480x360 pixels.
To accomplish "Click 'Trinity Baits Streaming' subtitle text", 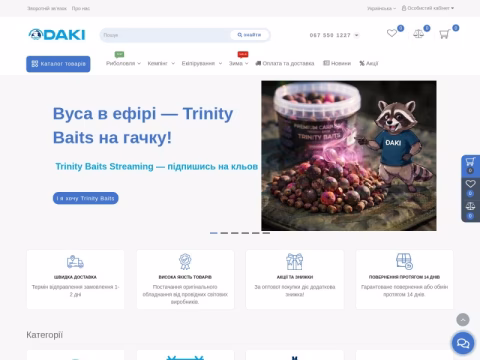I will tap(156, 166).
